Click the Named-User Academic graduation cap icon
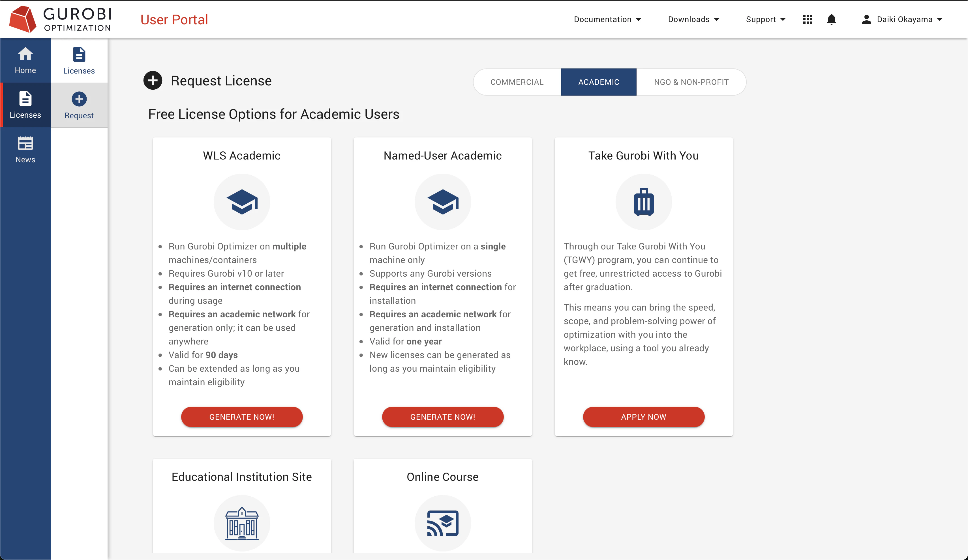 443,202
